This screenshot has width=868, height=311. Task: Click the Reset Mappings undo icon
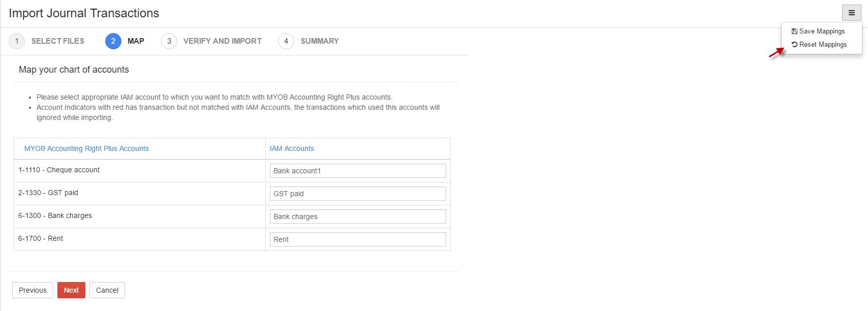(794, 45)
